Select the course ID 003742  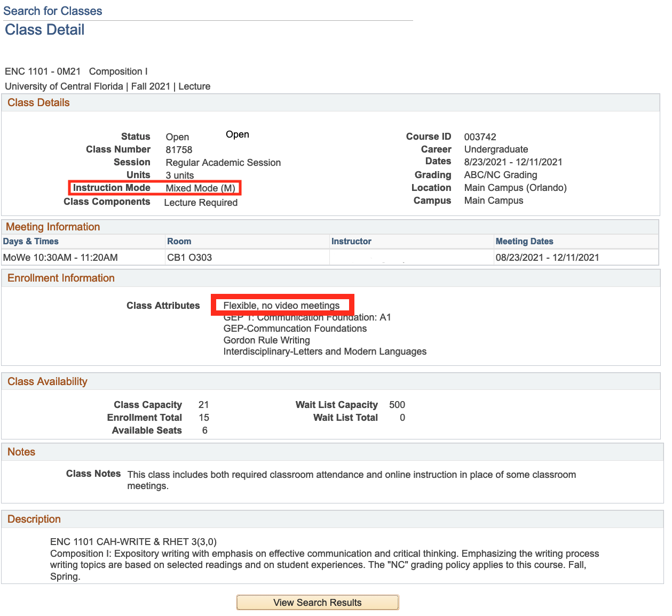[x=480, y=137]
